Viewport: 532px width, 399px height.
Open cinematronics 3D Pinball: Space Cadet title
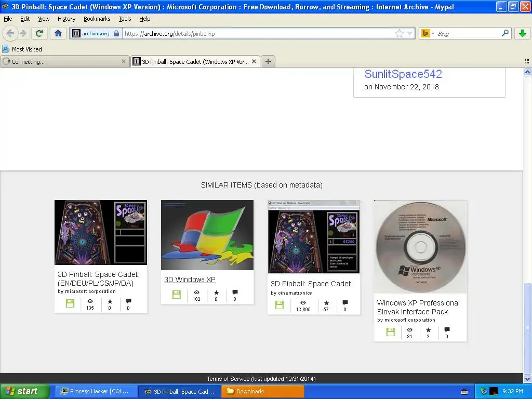click(311, 284)
